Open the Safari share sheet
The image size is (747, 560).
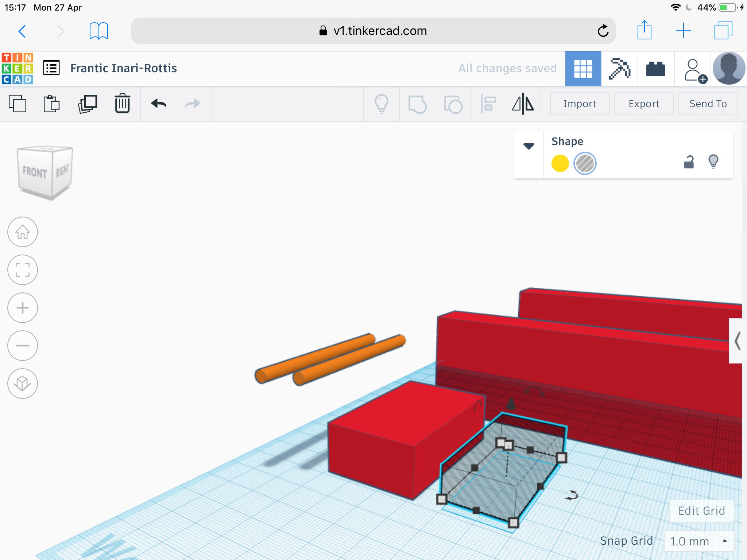coord(645,30)
